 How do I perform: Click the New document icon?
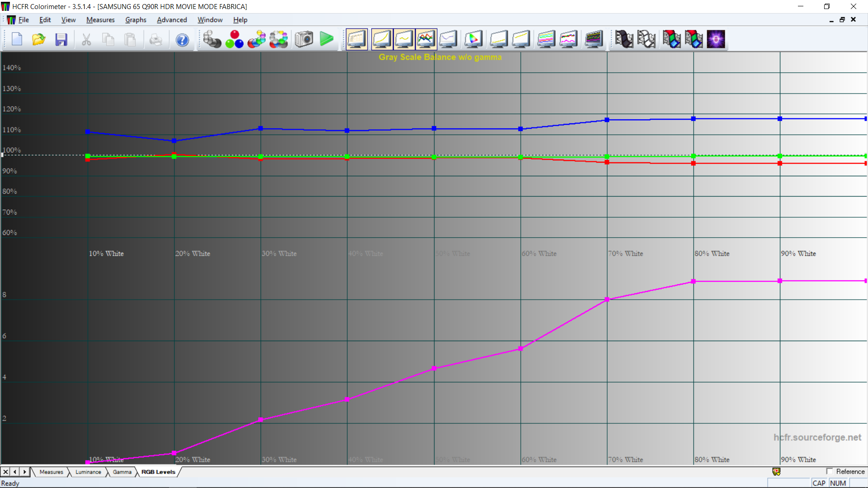point(17,39)
